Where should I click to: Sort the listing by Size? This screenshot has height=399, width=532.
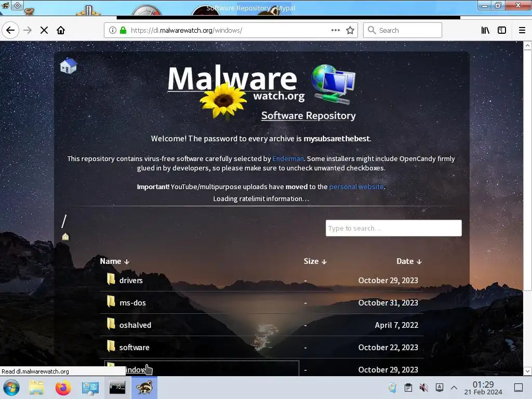coord(315,261)
